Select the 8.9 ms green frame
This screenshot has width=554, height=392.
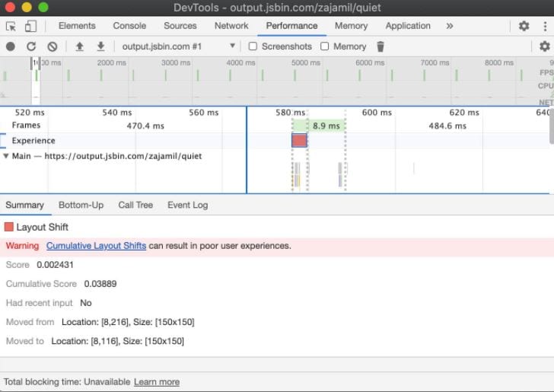coord(319,126)
